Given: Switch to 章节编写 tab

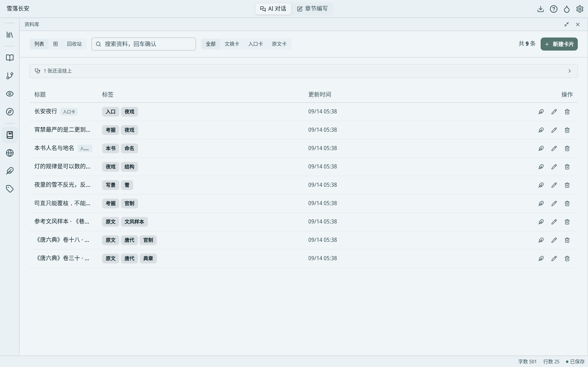Looking at the screenshot, I should click(x=312, y=9).
